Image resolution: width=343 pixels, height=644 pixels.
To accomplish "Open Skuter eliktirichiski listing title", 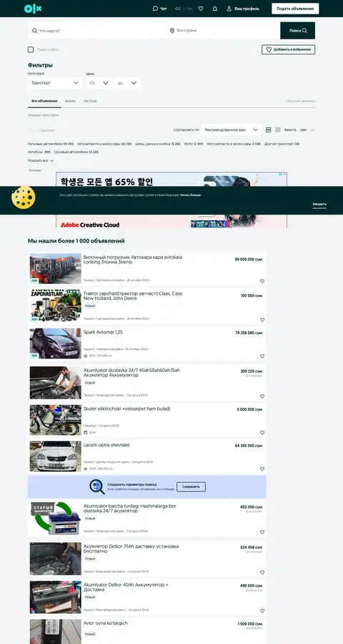I will pyautogui.click(x=126, y=409).
